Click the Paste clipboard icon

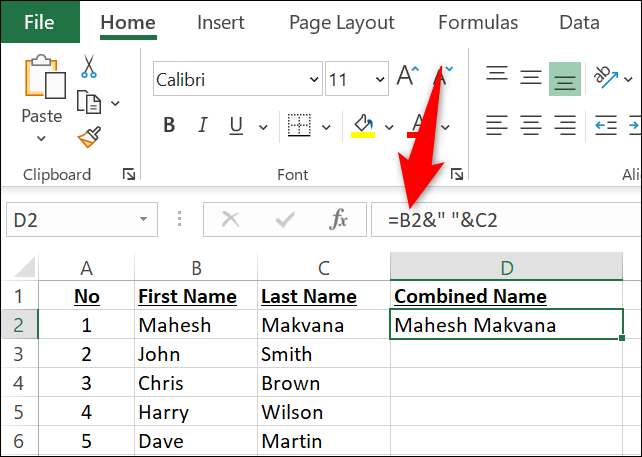pos(45,77)
